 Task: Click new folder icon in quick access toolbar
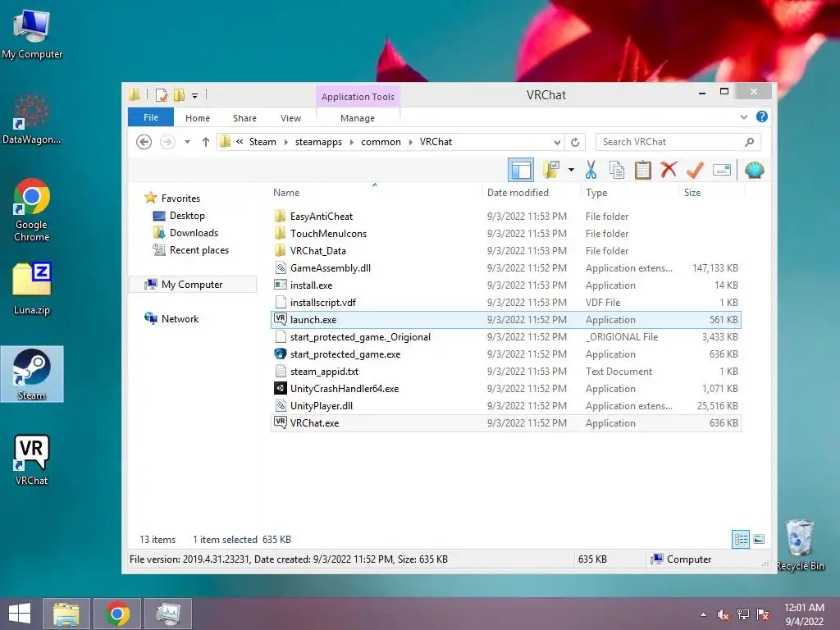tap(179, 95)
